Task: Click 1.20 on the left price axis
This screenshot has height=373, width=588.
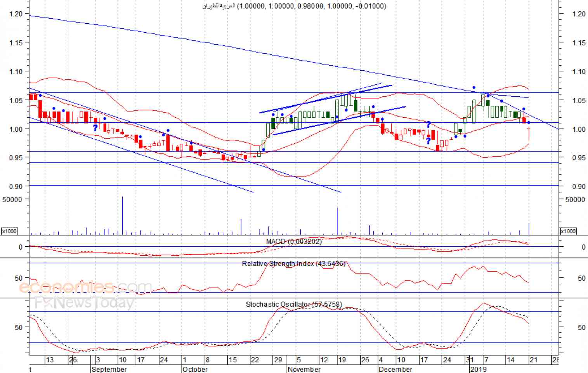Action: pyautogui.click(x=16, y=14)
